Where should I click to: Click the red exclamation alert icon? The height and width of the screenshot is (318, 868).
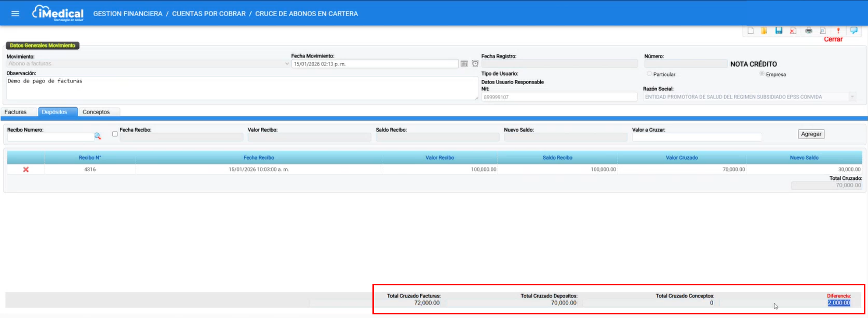[838, 31]
